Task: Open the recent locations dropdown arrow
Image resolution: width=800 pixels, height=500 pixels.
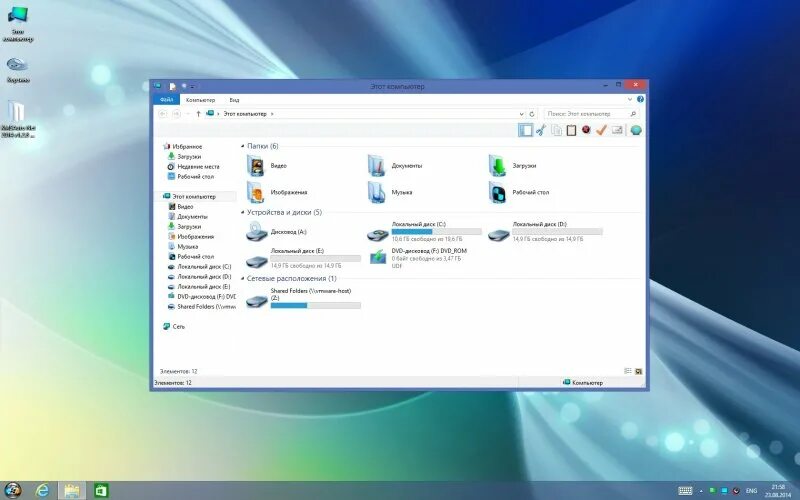Action: pyautogui.click(x=188, y=114)
